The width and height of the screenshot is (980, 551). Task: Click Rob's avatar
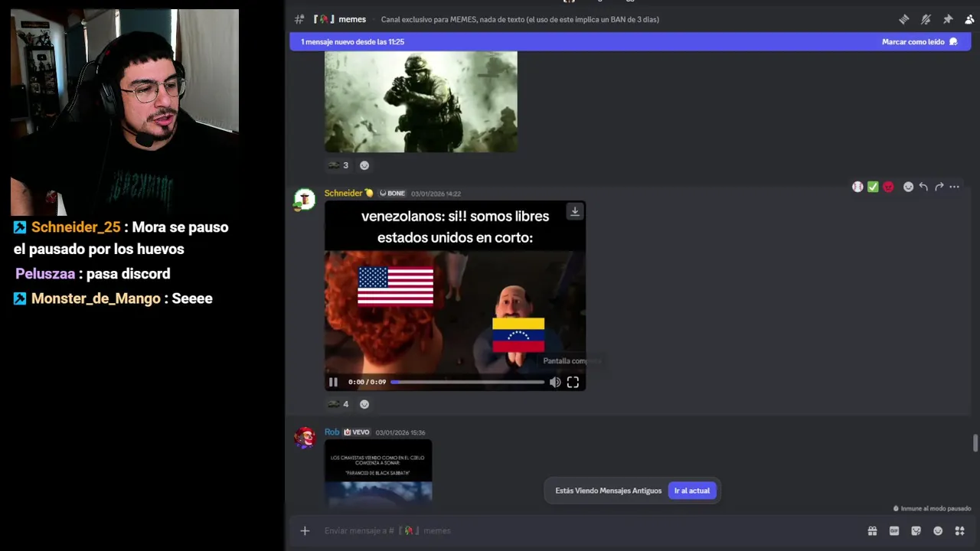pos(305,438)
